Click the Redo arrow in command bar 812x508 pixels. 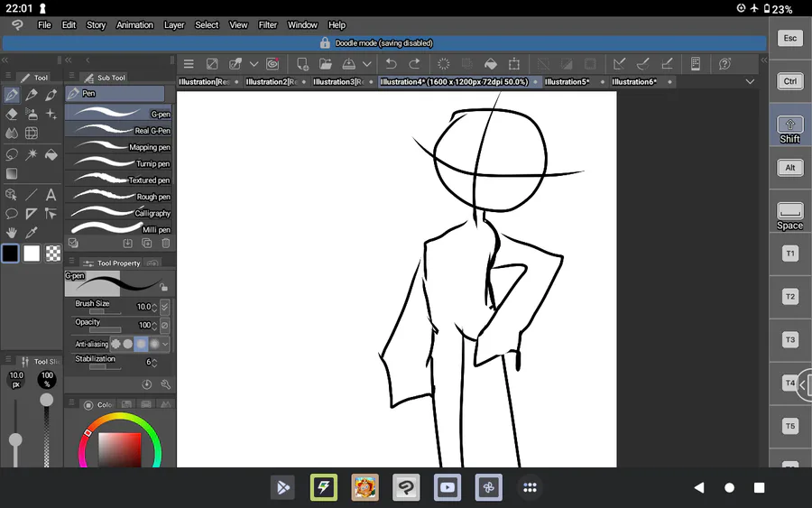click(414, 64)
